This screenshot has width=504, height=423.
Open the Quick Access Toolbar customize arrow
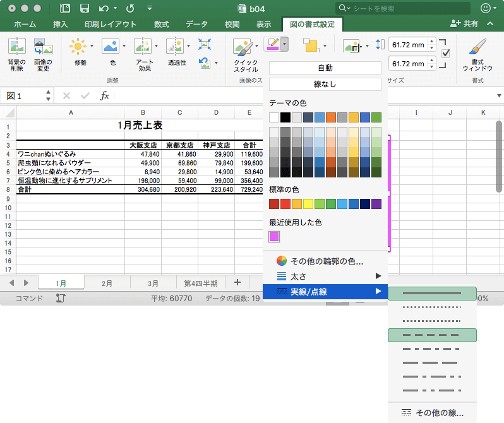[x=150, y=8]
